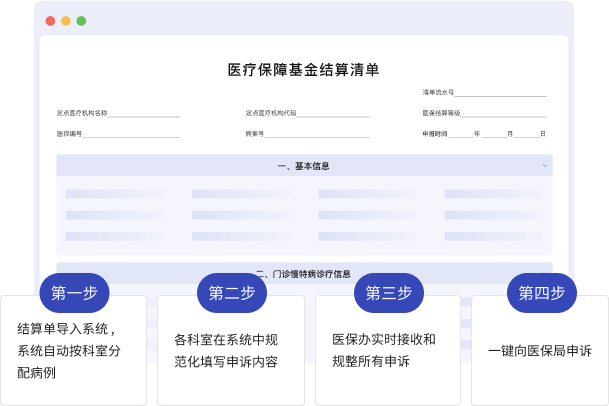609x406 pixels.
Task: Click the 申报时间 year blank before 年
Action: (x=462, y=134)
